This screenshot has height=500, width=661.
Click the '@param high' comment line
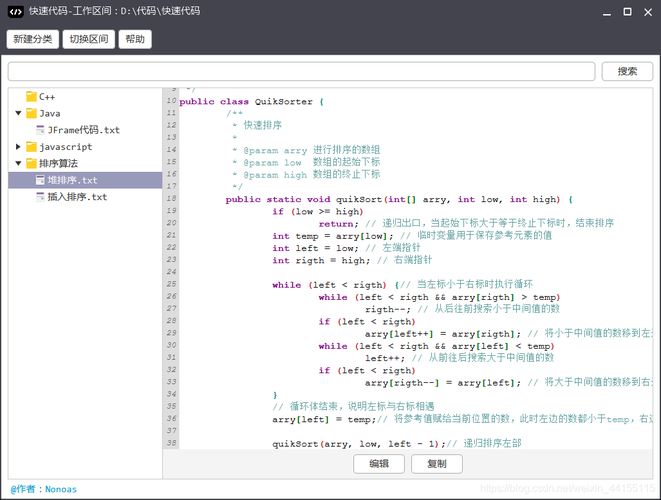tap(306, 175)
